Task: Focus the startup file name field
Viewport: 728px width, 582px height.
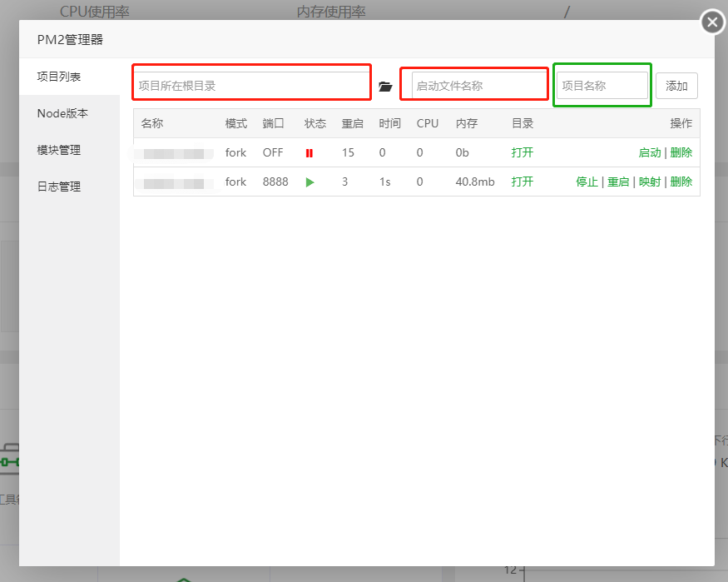Action: 478,86
